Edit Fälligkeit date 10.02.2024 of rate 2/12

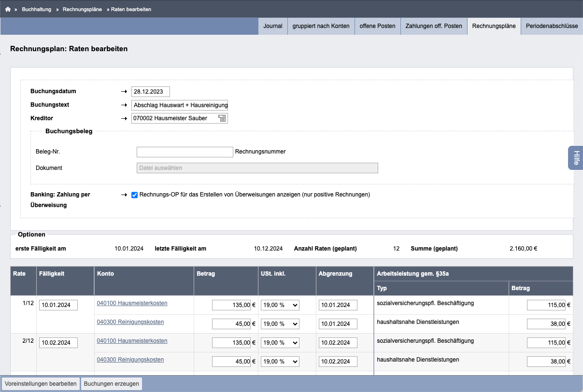[x=58, y=343]
